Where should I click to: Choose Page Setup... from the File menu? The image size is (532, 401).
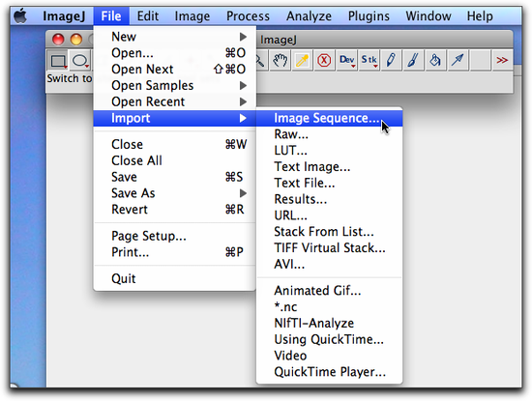[175, 236]
